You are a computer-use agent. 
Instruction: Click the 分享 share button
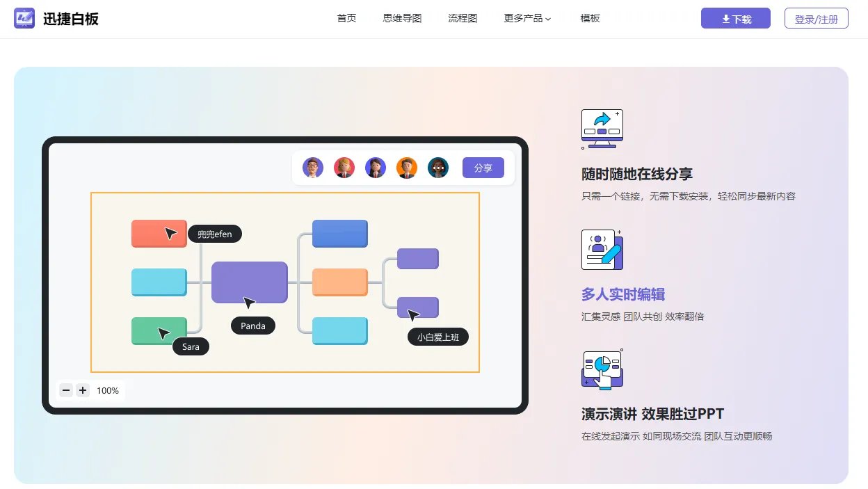tap(483, 168)
